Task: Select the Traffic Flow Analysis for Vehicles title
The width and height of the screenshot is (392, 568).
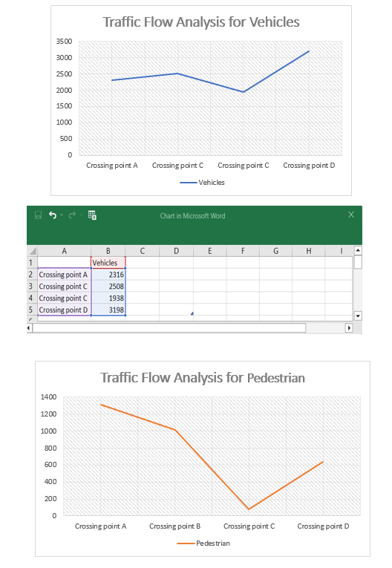Action: click(x=201, y=22)
